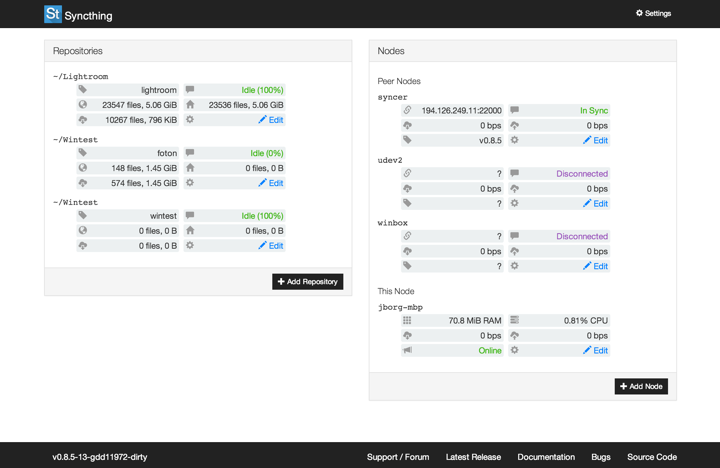Click the Repositories panel title
The height and width of the screenshot is (468, 720).
(78, 51)
